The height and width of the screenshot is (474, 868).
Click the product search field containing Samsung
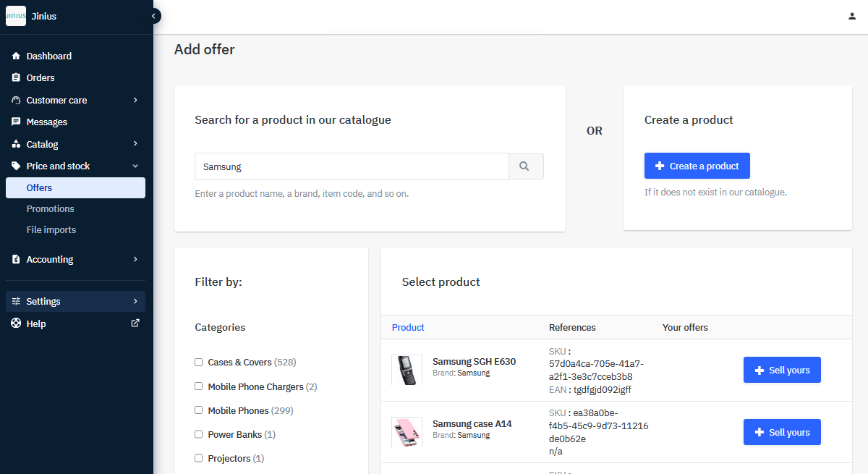pos(352,166)
